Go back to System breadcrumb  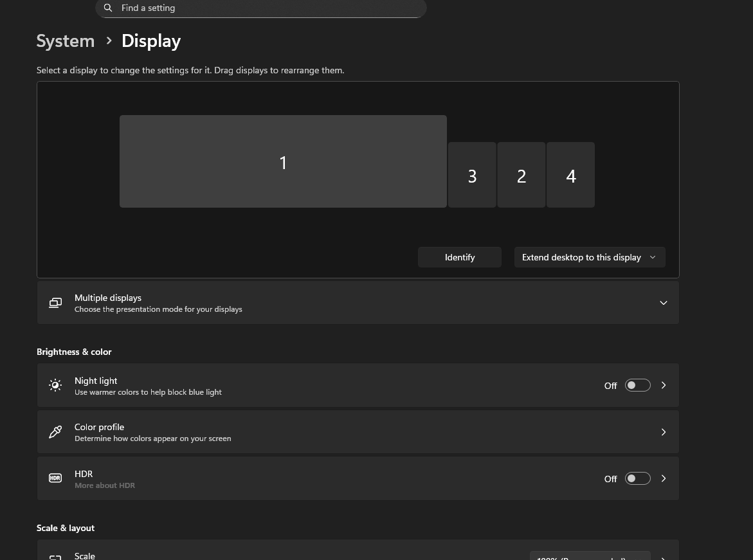(66, 41)
